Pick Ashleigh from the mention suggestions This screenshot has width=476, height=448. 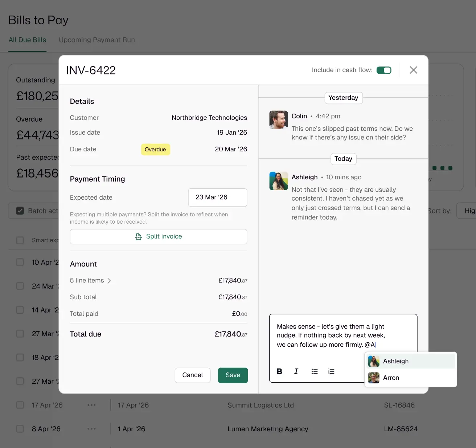coord(411,361)
